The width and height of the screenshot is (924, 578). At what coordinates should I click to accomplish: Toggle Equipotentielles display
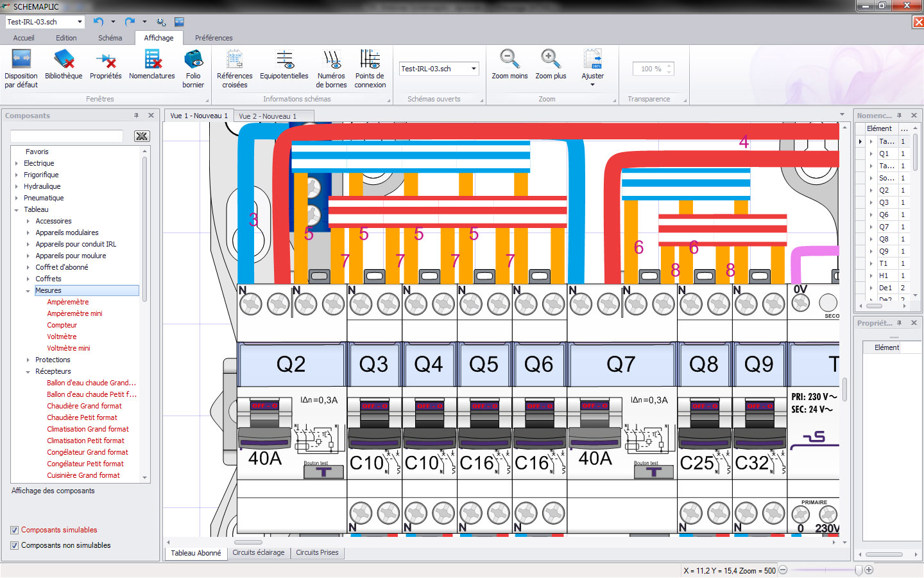click(x=284, y=60)
